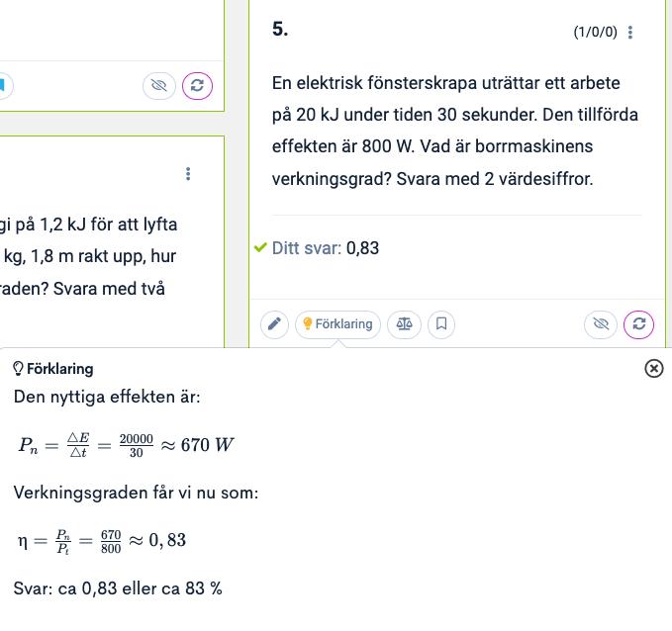Click the Pn power formula in the explanation
Viewport: 672px width, 631px height.
[126, 444]
